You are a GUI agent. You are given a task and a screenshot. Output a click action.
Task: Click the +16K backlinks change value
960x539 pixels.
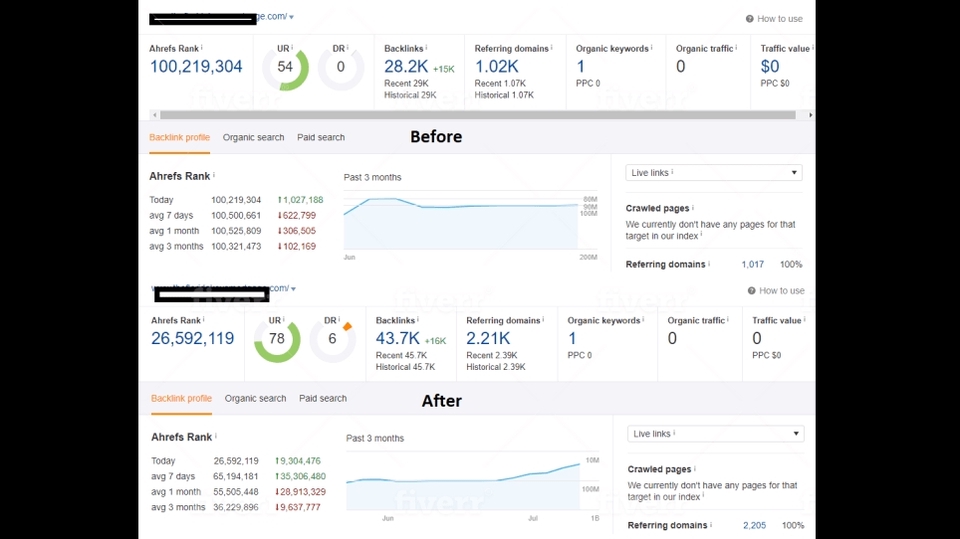point(435,341)
